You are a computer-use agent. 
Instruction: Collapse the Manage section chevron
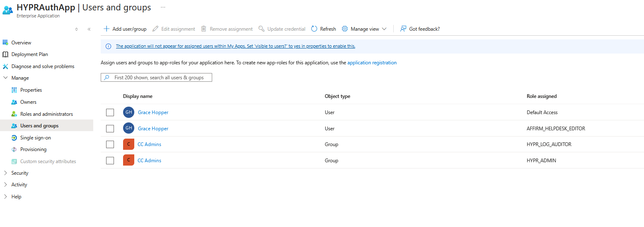click(x=5, y=78)
